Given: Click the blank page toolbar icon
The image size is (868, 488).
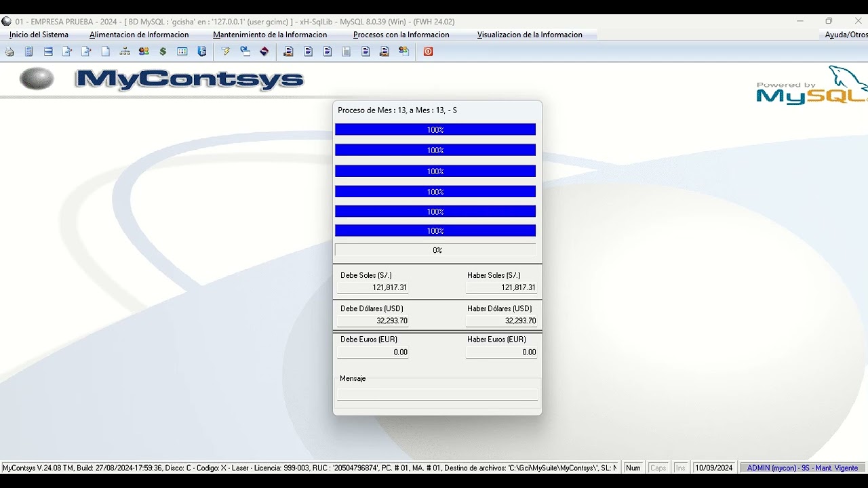Looking at the screenshot, I should (106, 52).
